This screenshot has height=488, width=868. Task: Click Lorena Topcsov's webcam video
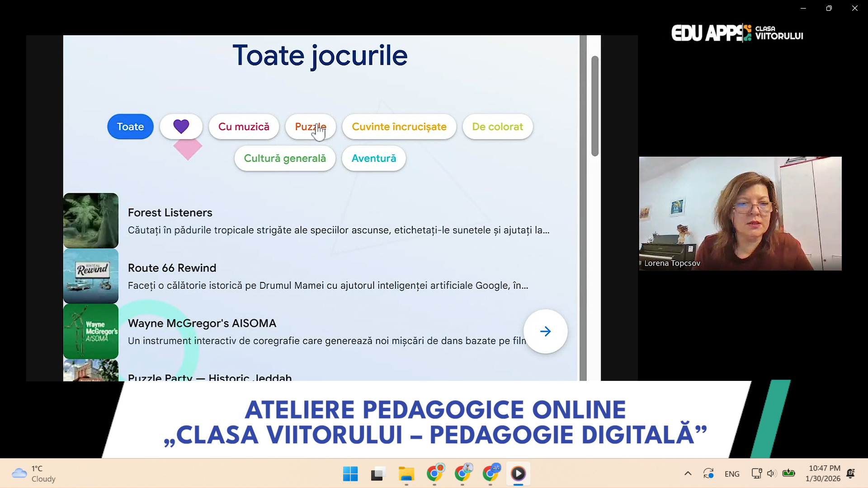pos(740,213)
